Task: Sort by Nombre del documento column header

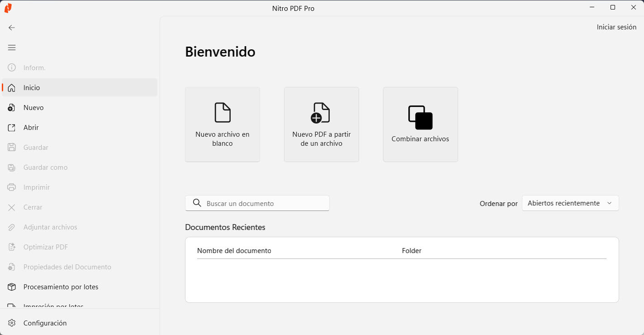Action: pos(234,251)
